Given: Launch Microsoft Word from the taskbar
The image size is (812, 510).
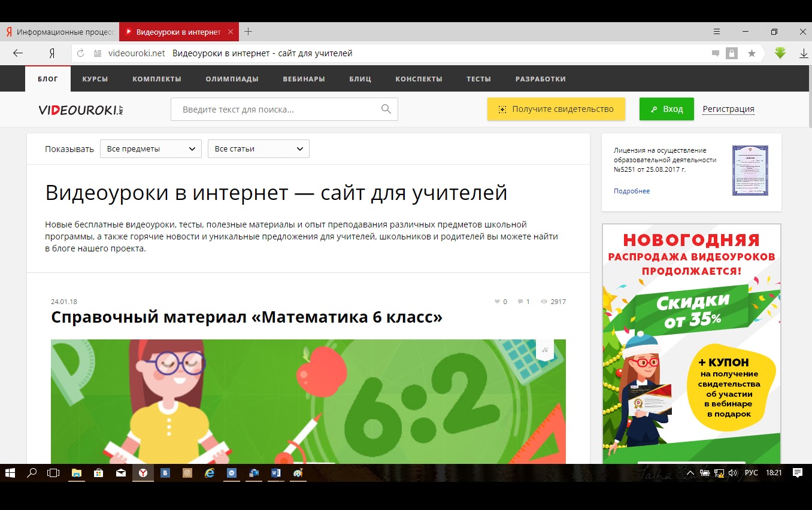Looking at the screenshot, I should coord(276,473).
